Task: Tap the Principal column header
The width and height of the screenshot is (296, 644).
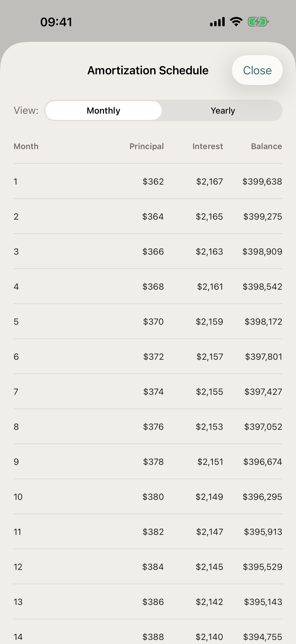Action: pyautogui.click(x=146, y=146)
